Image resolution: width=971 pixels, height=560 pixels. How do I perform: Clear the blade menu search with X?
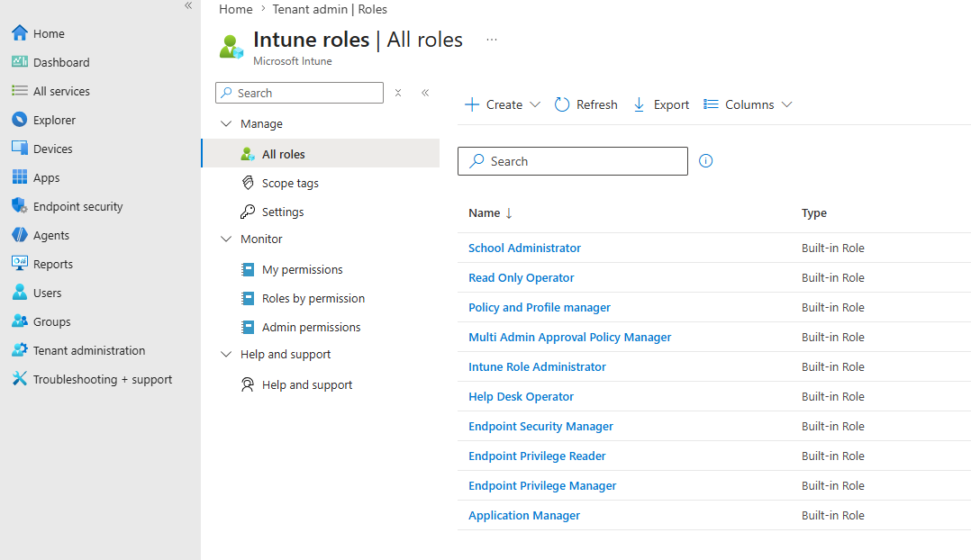point(398,93)
